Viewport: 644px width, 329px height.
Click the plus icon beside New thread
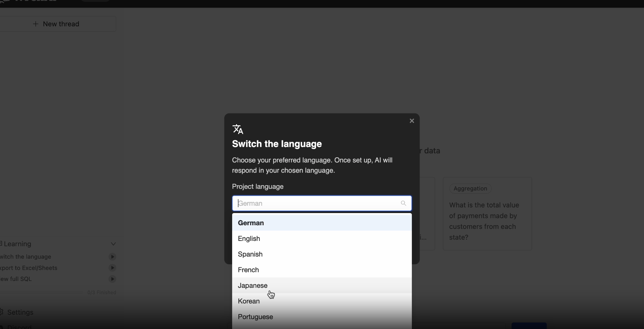point(36,24)
